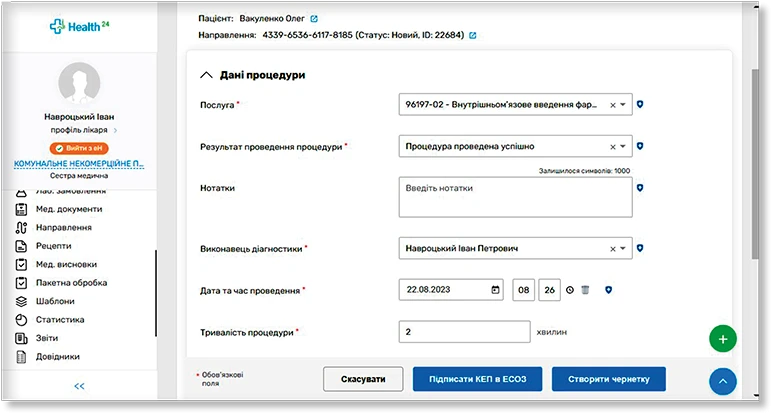Open Звіти menu item
Viewport: 773px width, 415px height.
[x=47, y=338]
